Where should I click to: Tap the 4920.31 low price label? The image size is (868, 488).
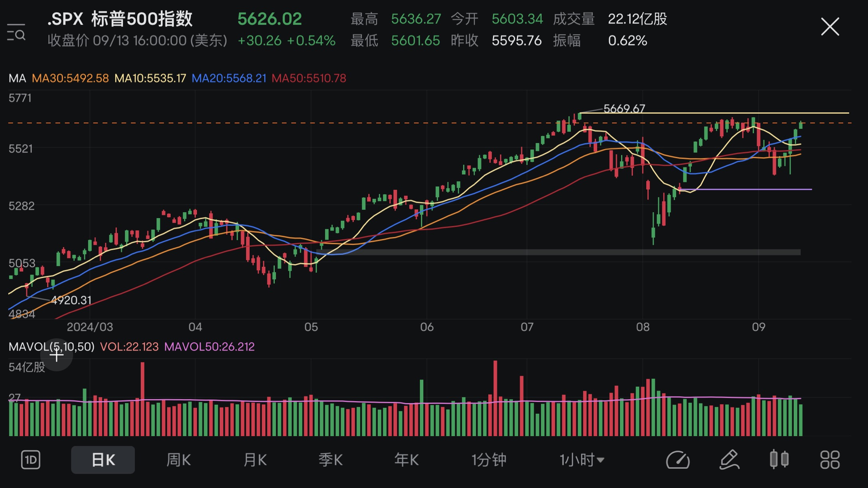click(71, 300)
